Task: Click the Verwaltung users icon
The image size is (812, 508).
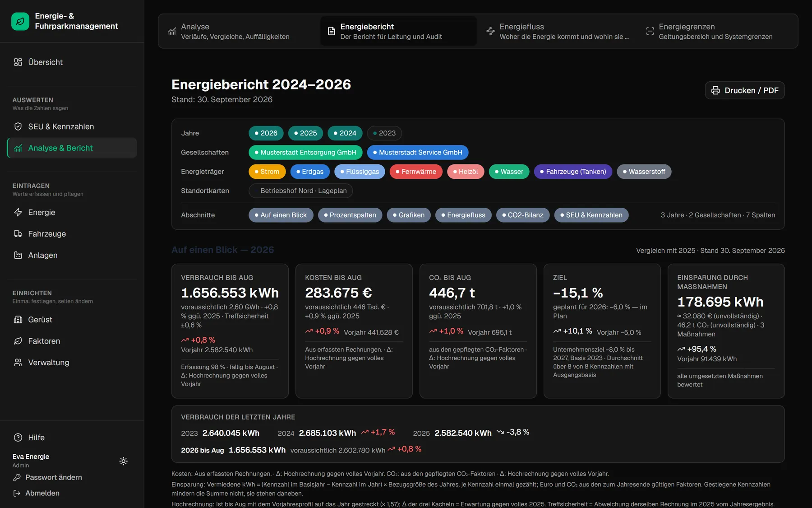Action: (18, 363)
